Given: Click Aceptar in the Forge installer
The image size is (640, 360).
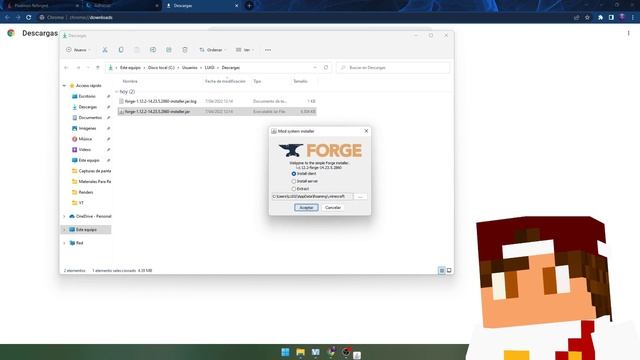Looking at the screenshot, I should pos(306,207).
